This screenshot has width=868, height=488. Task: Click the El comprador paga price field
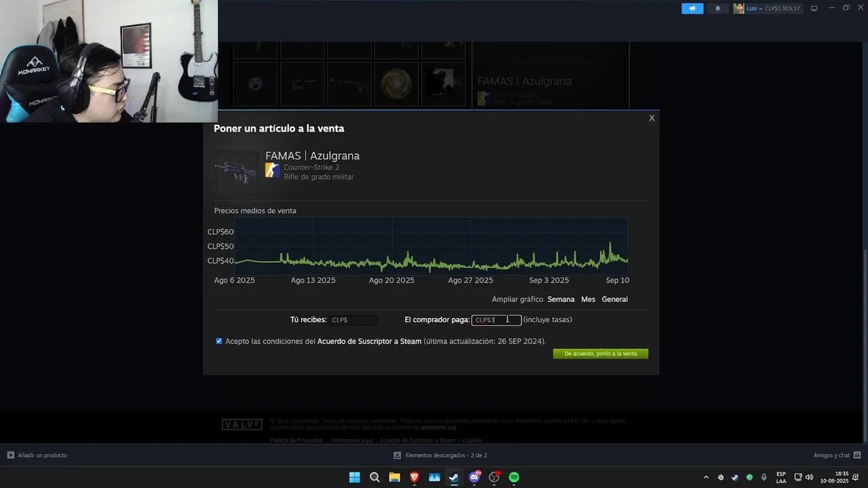click(496, 320)
